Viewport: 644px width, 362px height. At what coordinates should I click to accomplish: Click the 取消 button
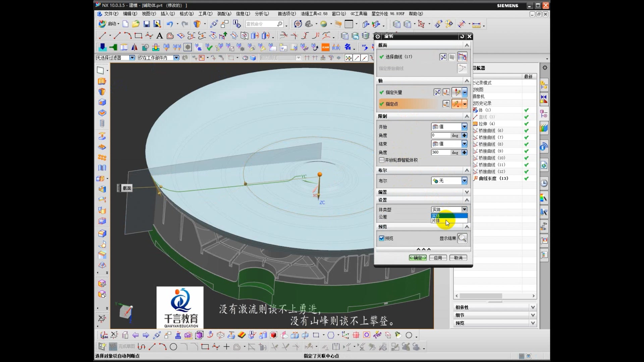pos(458,258)
